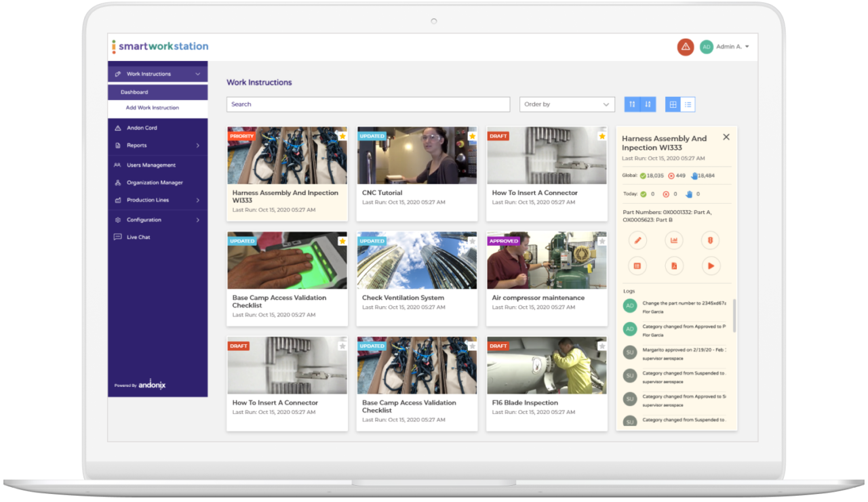Unfavorite the CNC Tutorial star
868x502 pixels.
point(472,136)
